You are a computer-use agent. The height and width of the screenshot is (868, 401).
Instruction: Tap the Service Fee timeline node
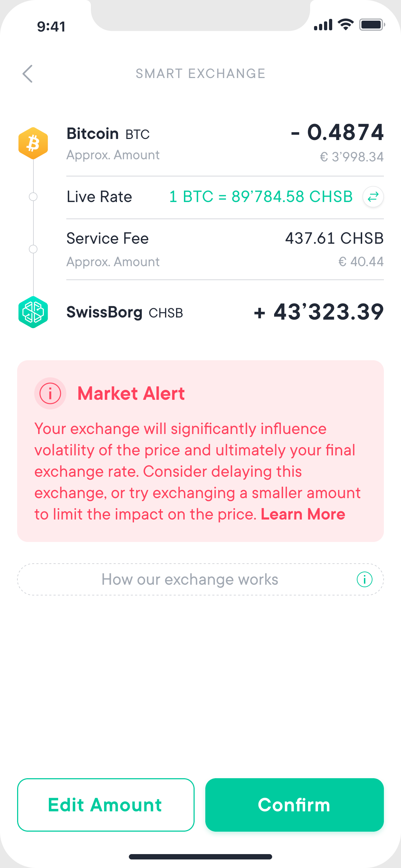pos(33,249)
